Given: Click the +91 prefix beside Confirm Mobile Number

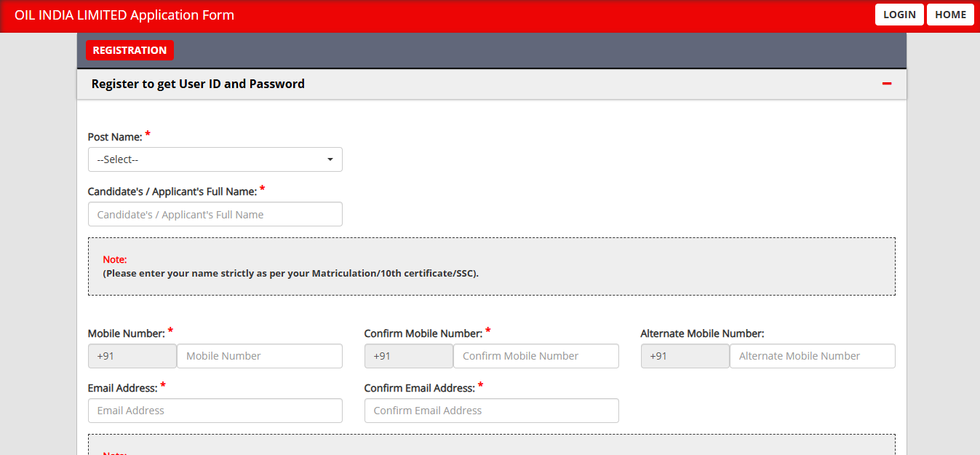Looking at the screenshot, I should [408, 356].
